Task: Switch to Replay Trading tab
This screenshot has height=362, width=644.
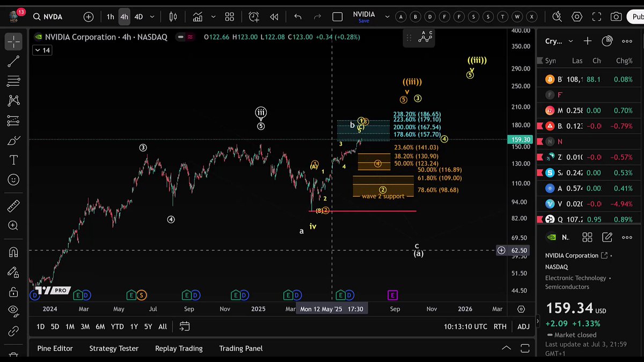Action: point(179,348)
